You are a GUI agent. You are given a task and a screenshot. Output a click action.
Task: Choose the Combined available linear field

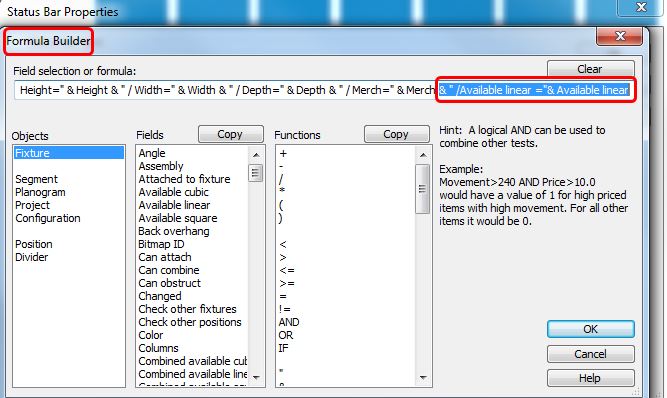coord(192,374)
